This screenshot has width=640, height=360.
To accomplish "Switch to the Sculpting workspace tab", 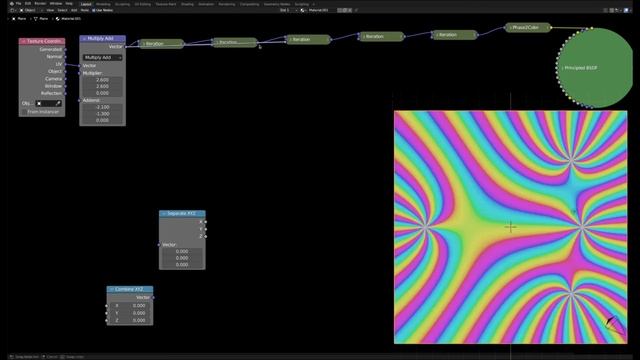I will pyautogui.click(x=122, y=4).
